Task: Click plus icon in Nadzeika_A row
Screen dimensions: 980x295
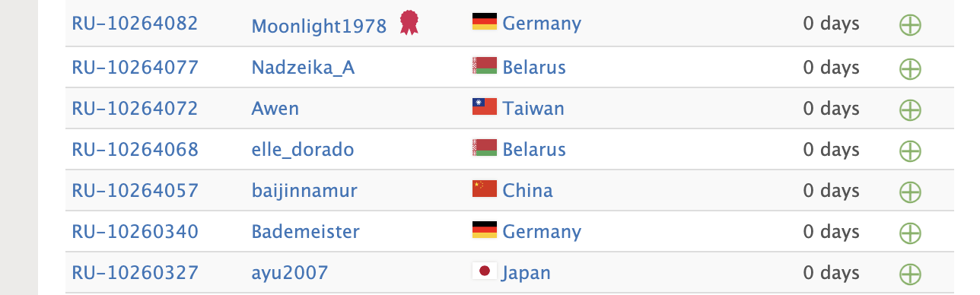Action: tap(910, 68)
